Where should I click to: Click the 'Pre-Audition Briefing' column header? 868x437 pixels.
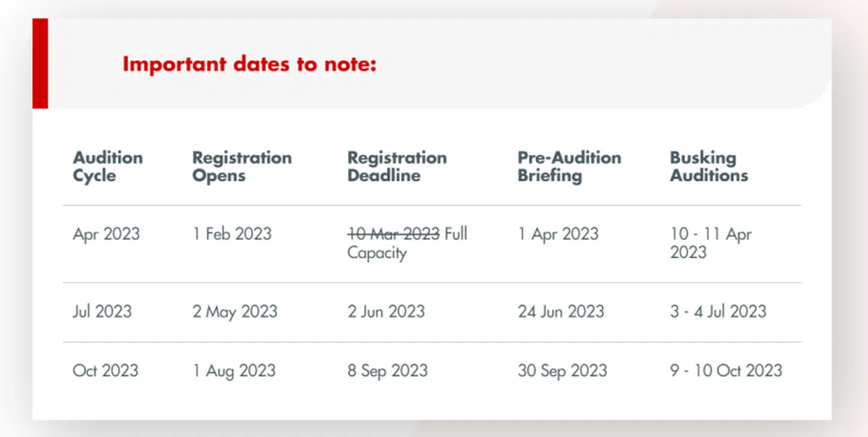[x=569, y=166]
